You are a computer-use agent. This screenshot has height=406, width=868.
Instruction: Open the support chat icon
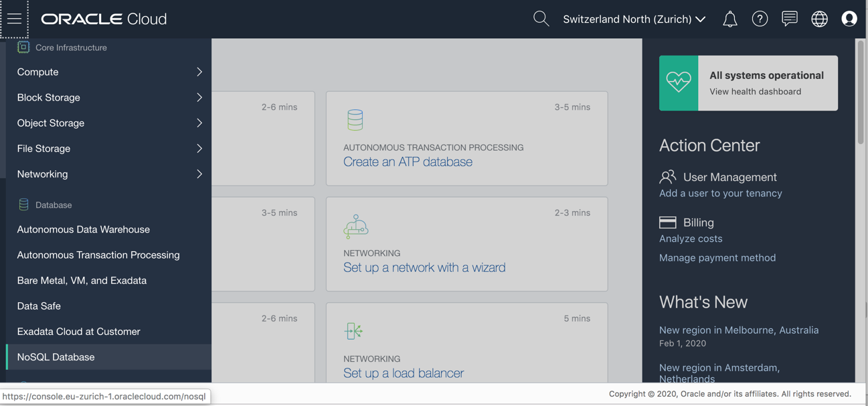click(x=790, y=19)
